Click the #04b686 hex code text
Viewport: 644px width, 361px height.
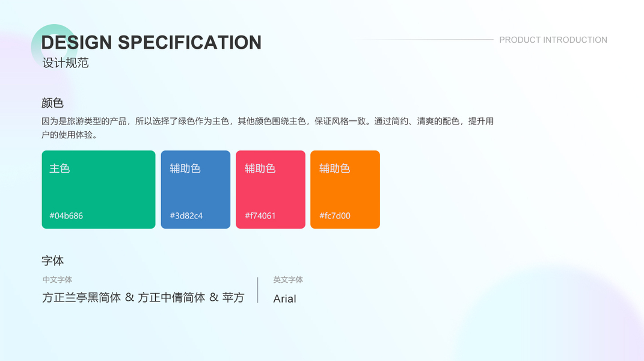(66, 216)
